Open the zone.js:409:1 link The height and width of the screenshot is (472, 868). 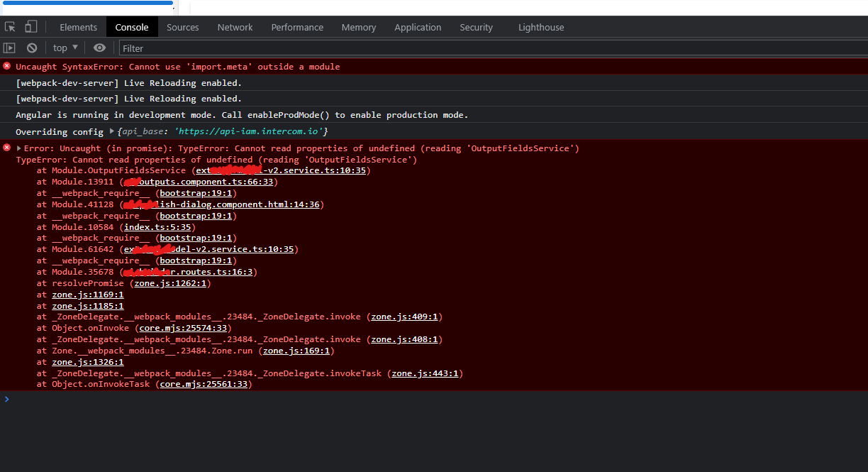404,317
